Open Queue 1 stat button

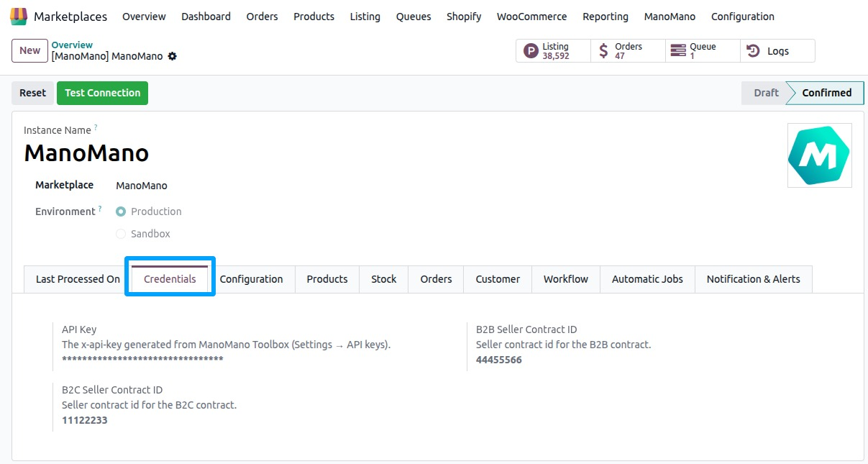point(703,51)
